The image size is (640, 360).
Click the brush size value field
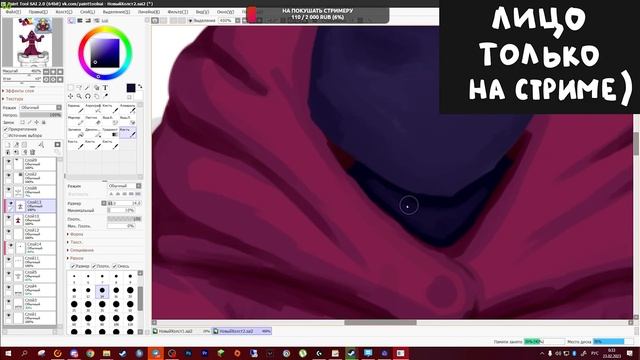point(124,203)
